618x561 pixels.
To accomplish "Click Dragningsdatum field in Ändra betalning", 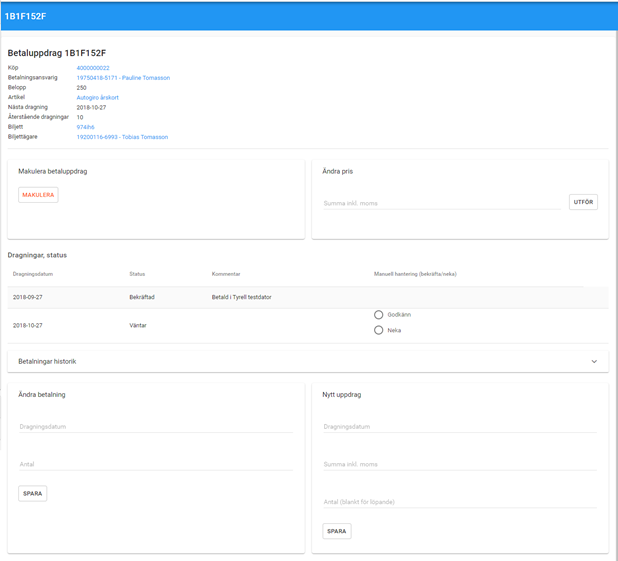I will coord(155,427).
